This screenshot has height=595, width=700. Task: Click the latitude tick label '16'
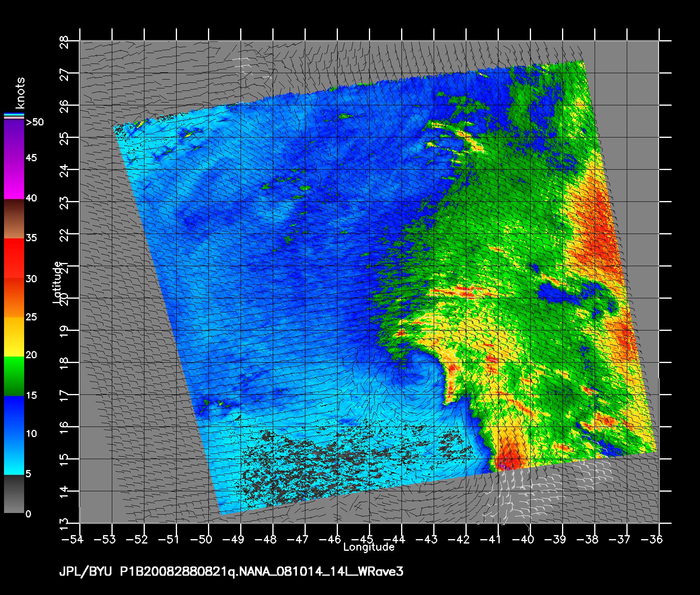pos(64,428)
